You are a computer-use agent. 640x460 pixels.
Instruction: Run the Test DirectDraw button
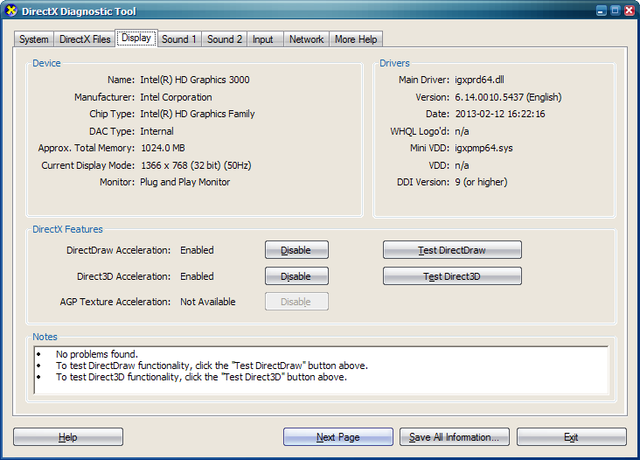tap(452, 250)
